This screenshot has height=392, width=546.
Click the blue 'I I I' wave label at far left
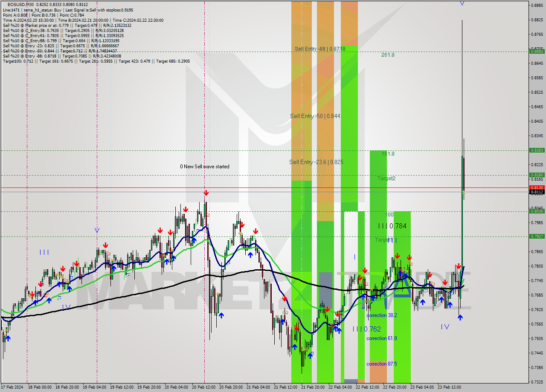[44, 252]
